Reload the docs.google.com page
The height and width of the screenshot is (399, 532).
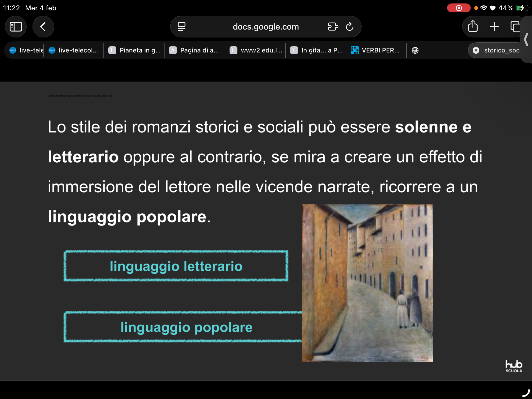click(x=350, y=27)
